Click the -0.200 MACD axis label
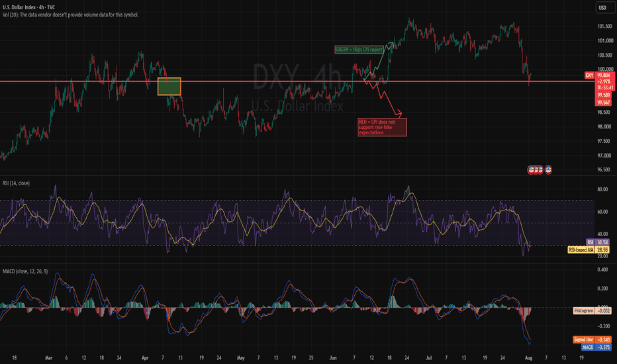617x364 pixels. 602,326
